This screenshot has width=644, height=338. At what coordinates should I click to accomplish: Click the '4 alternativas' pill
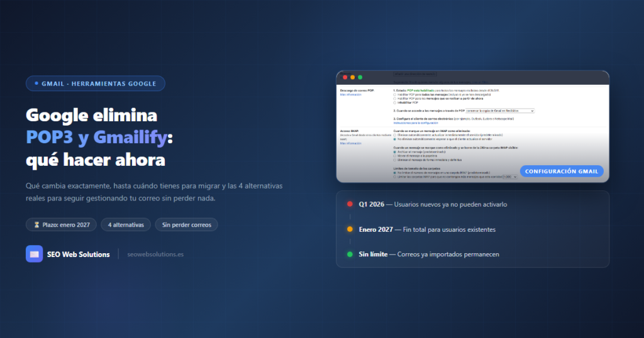coord(126,225)
